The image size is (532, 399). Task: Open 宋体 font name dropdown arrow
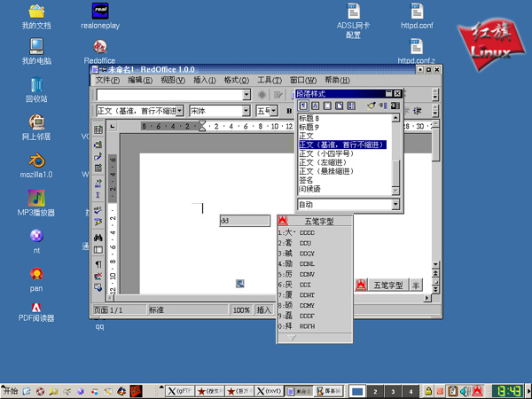point(246,111)
